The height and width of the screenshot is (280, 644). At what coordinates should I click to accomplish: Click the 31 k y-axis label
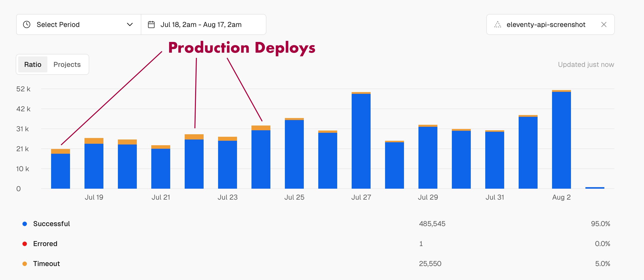point(22,129)
